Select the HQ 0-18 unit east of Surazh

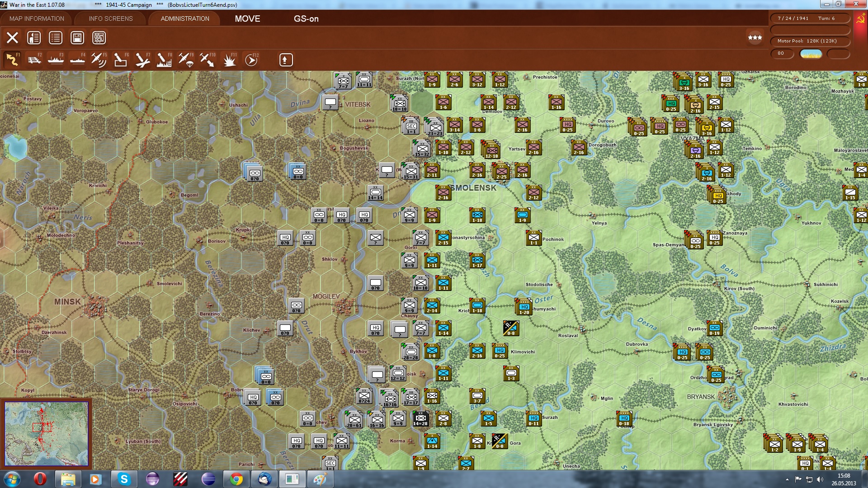click(624, 419)
